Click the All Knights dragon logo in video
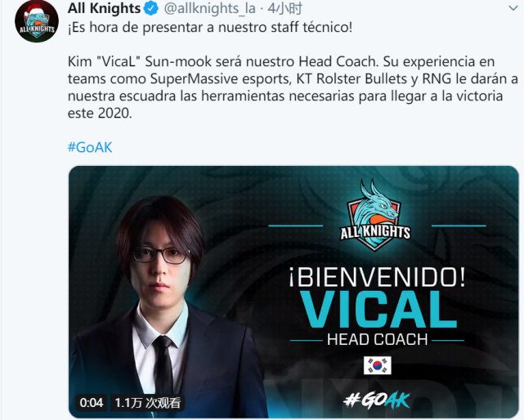The image size is (524, 420). [374, 215]
